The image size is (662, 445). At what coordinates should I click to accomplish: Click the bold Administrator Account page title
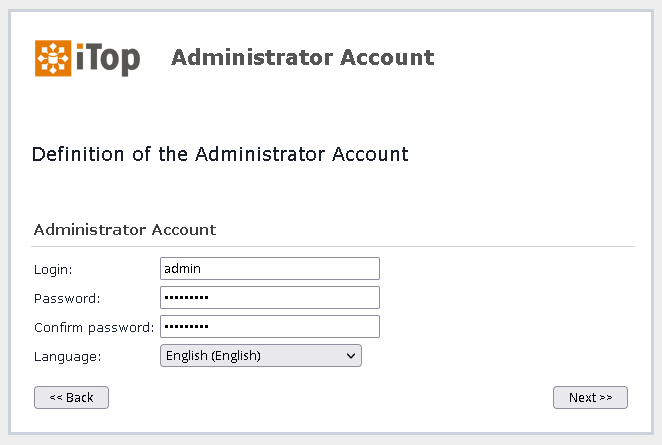pyautogui.click(x=303, y=57)
